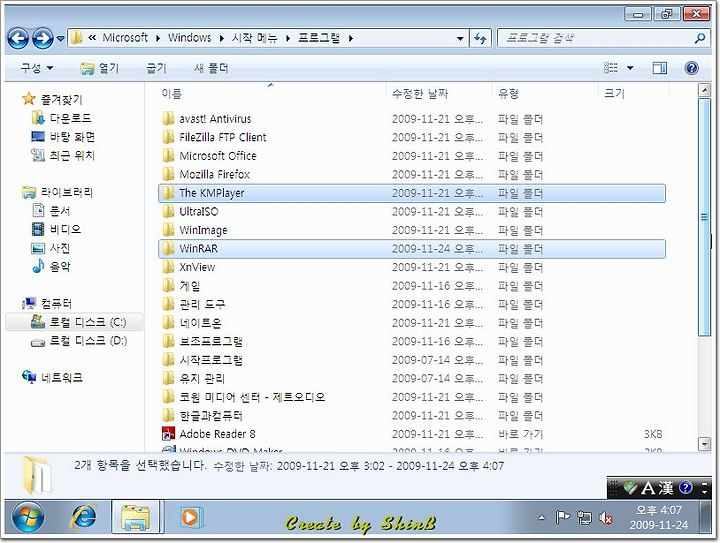720x543 pixels.
Task: Sort by the 크기 column header
Action: (x=614, y=94)
